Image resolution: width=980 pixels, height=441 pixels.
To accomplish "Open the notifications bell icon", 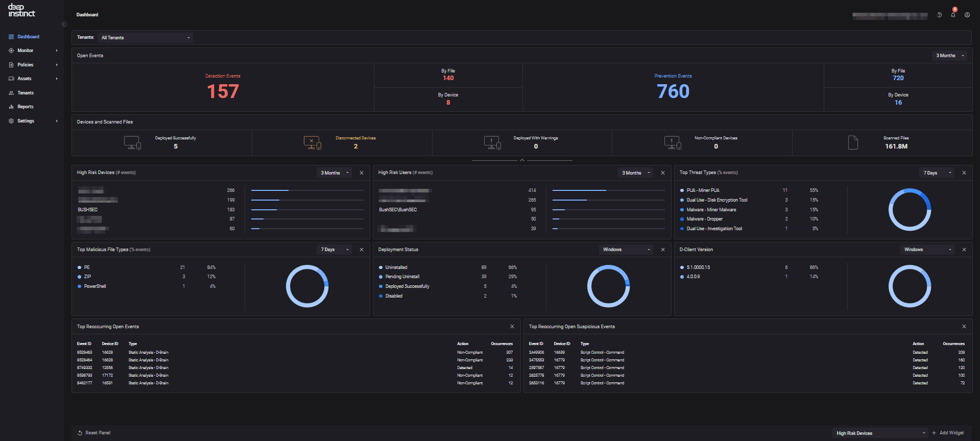I will [x=953, y=15].
